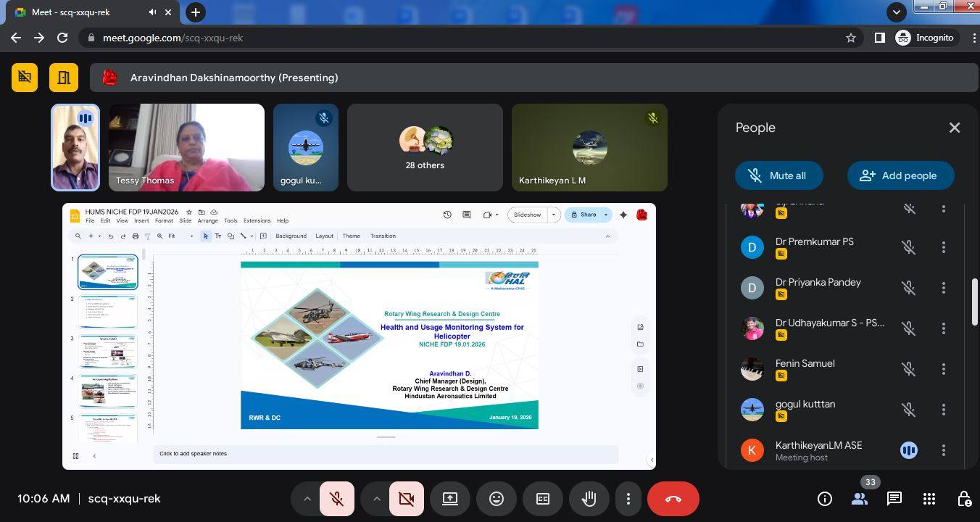
Task: Expand audio settings arrow beside microphone
Action: [x=307, y=499]
